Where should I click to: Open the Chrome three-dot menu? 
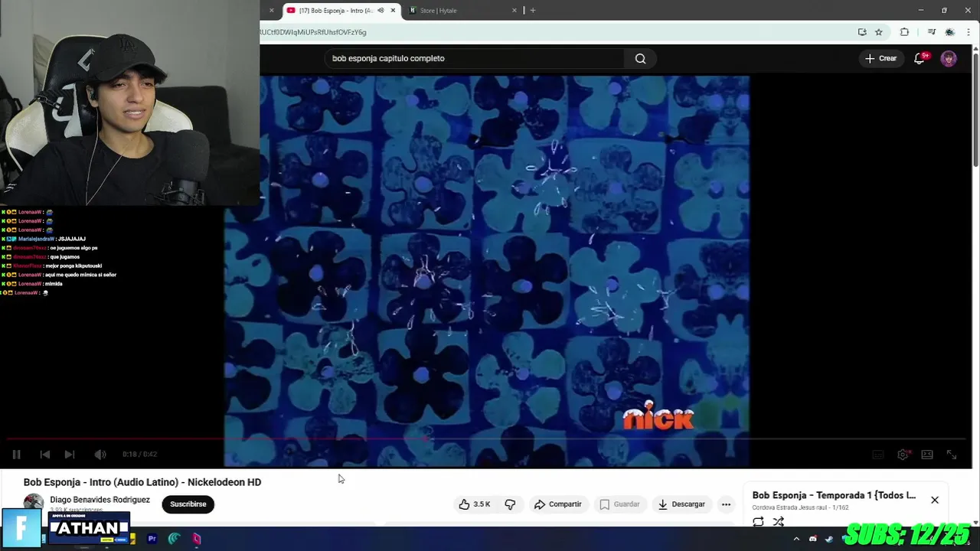tap(969, 32)
